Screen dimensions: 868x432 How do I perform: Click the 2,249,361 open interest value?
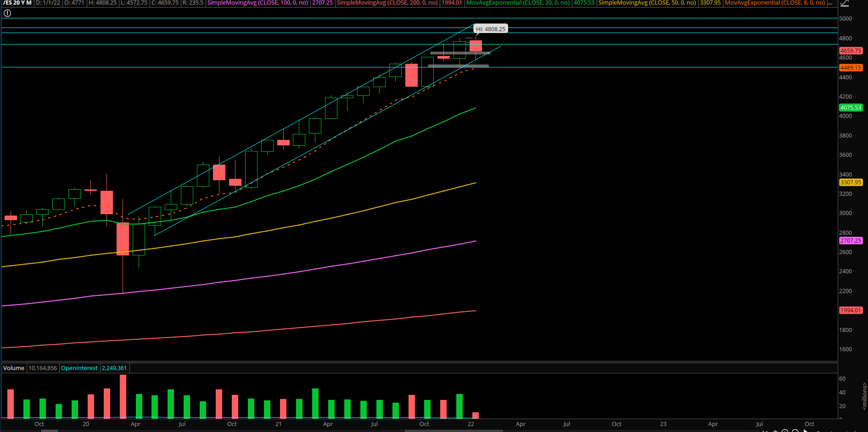[114, 368]
